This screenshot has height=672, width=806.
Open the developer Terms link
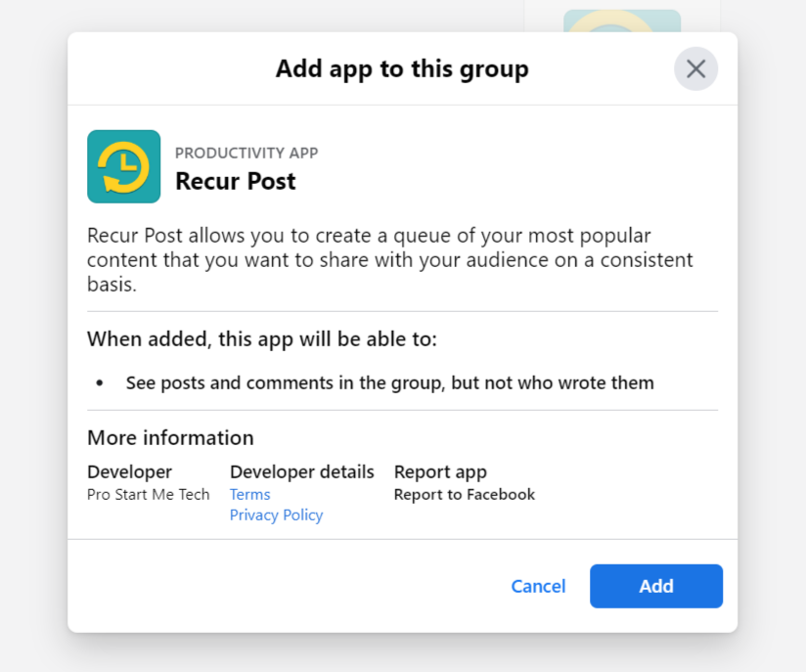(x=249, y=494)
